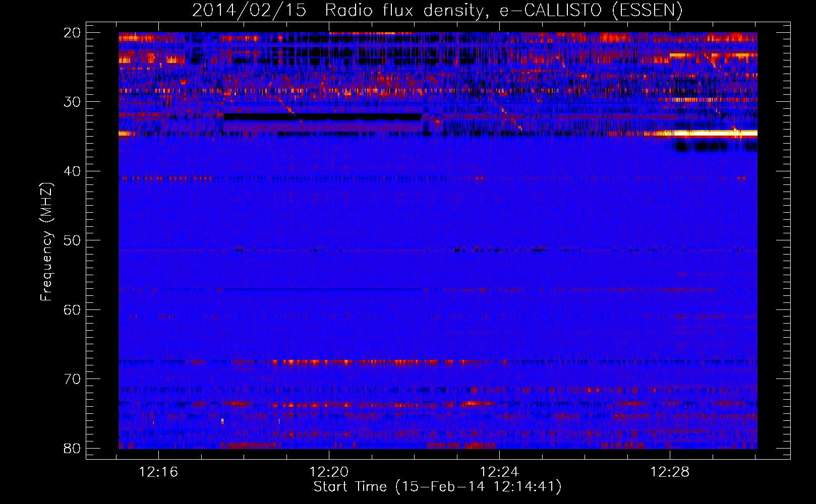Click the 70 MHz frequency tick label
Viewport: 816px width, 504px height.
pos(72,379)
